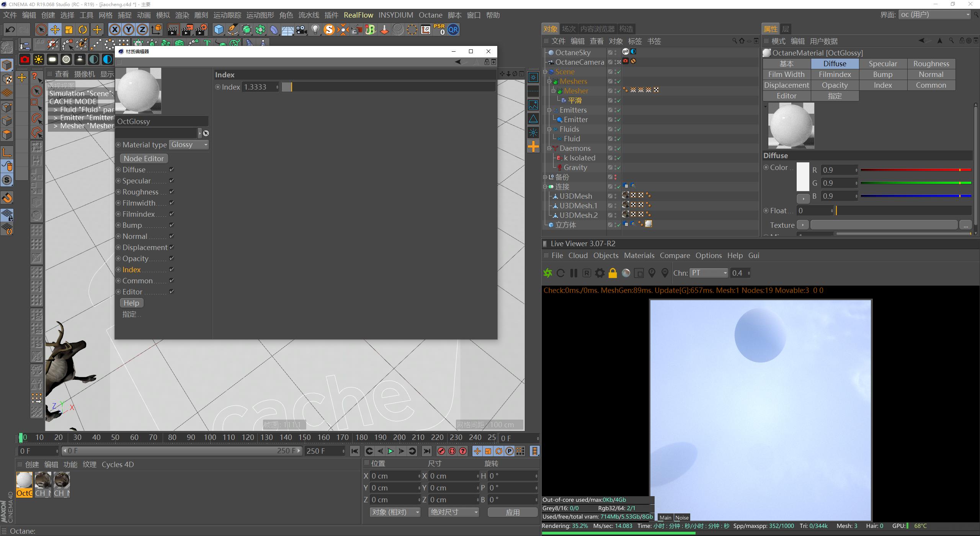The image size is (980, 536).
Task: Collapse the Daemons tree group
Action: tap(549, 148)
